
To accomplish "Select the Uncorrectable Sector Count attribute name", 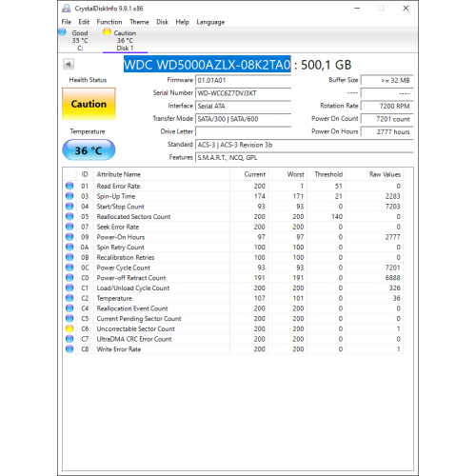I will [x=136, y=328].
